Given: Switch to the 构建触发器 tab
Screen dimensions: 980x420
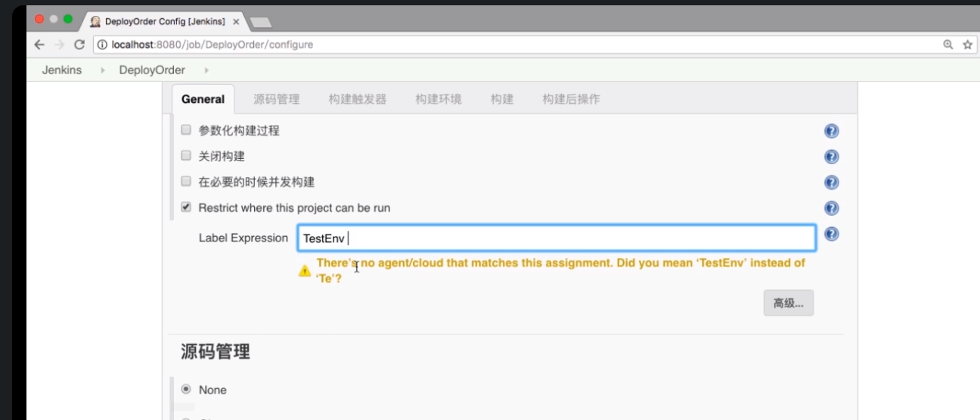Looking at the screenshot, I should (x=358, y=99).
